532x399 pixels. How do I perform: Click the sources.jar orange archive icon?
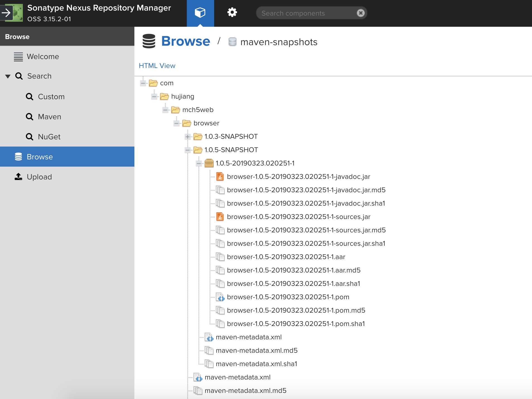click(220, 217)
